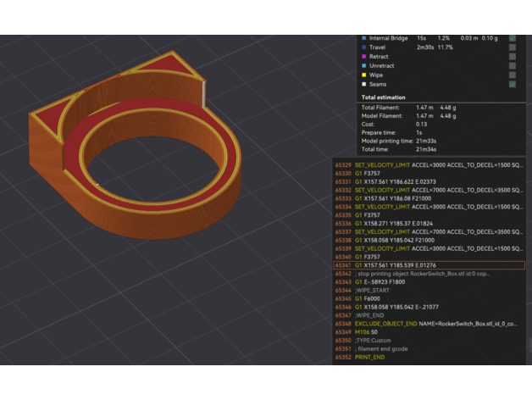Image resolution: width=532 pixels, height=400 pixels.
Task: Click the Travel color swatch
Action: click(x=363, y=48)
